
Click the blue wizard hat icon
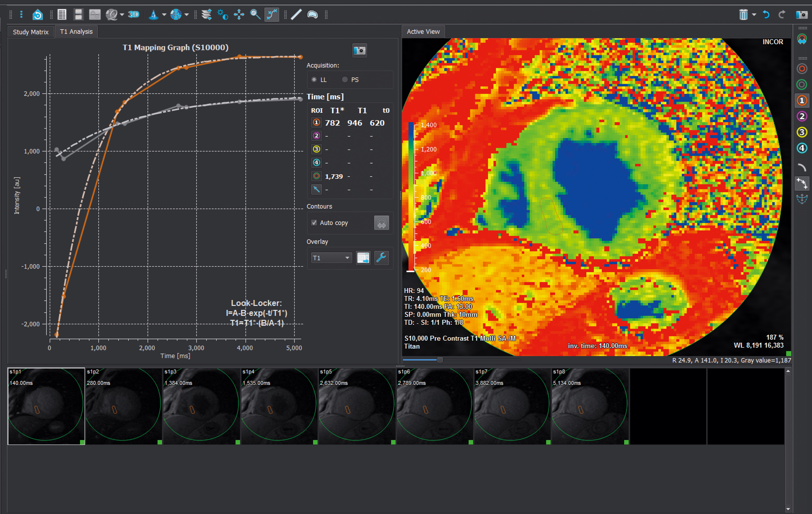pyautogui.click(x=154, y=14)
